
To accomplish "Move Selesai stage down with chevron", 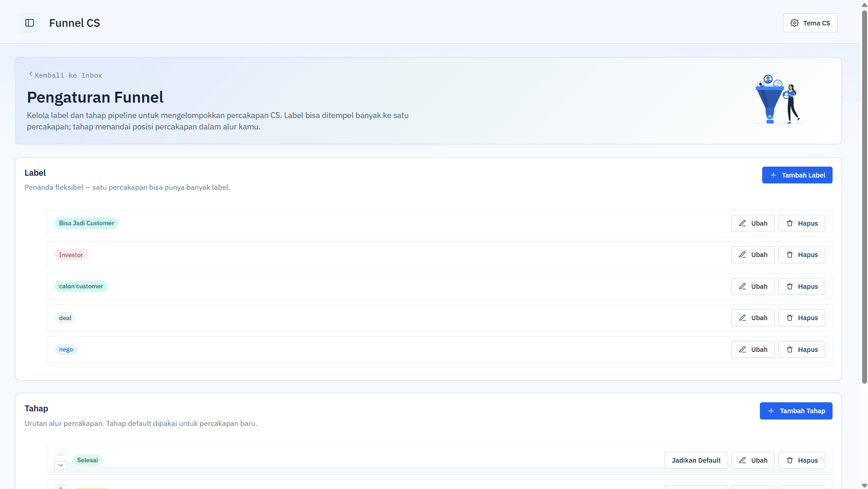I will coord(61,465).
